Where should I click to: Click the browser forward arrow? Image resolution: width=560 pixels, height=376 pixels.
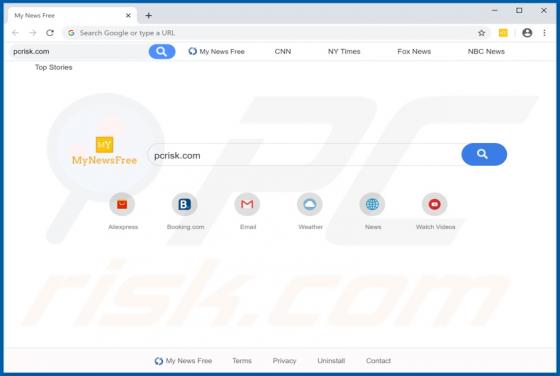point(32,33)
